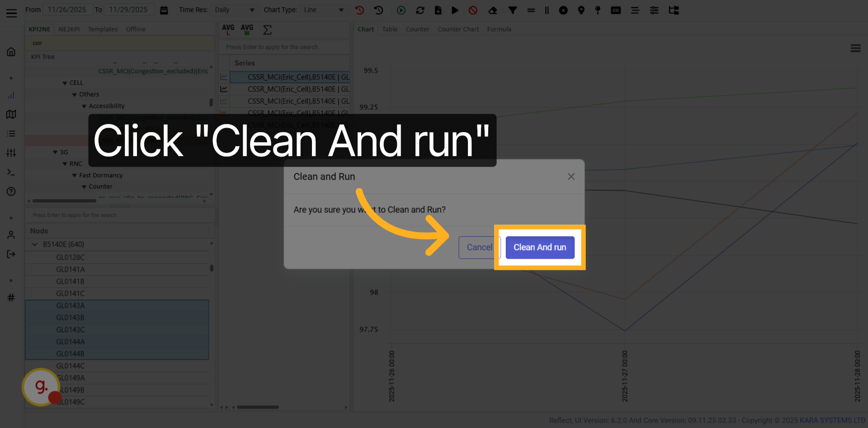Open the sliders panel in sidebar
This screenshot has height=428, width=868.
point(11,153)
